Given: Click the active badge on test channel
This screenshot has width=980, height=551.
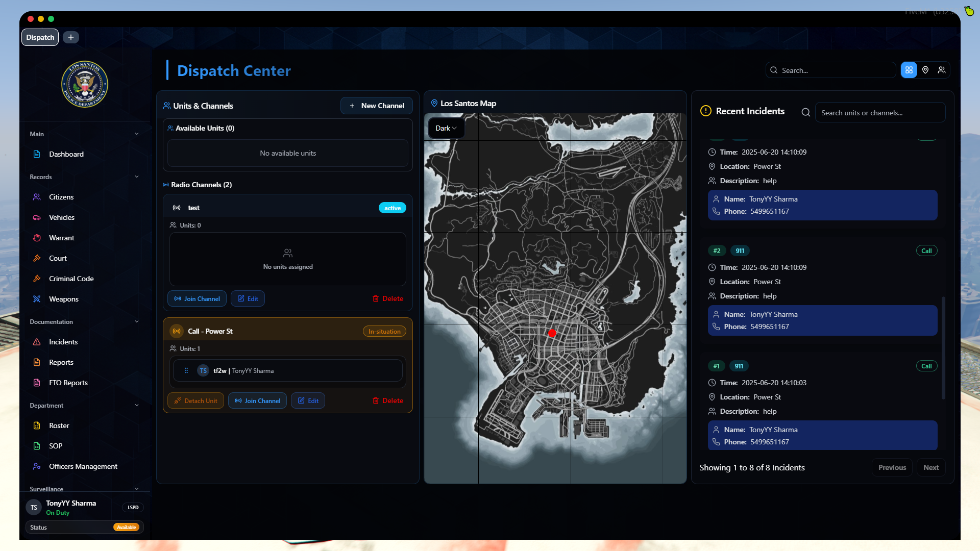Looking at the screenshot, I should pyautogui.click(x=392, y=208).
